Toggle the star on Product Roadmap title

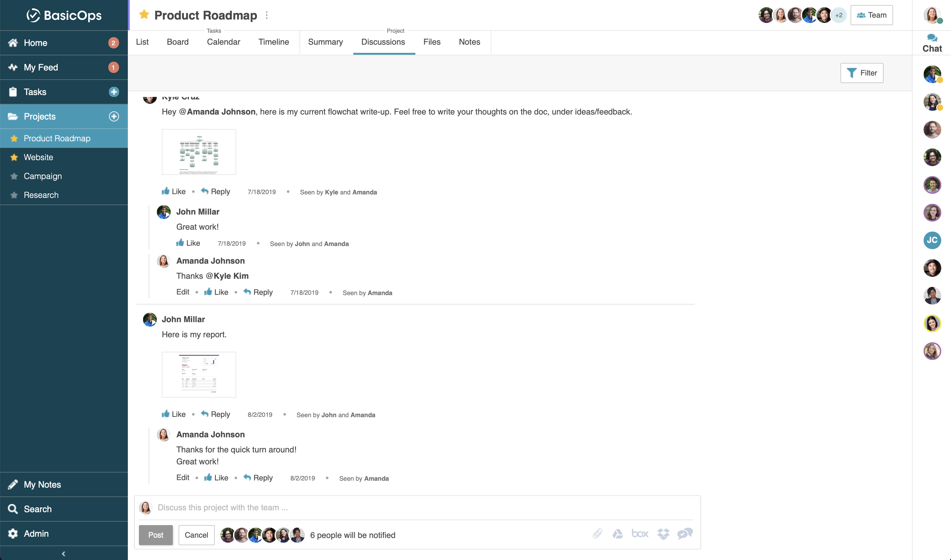[144, 15]
